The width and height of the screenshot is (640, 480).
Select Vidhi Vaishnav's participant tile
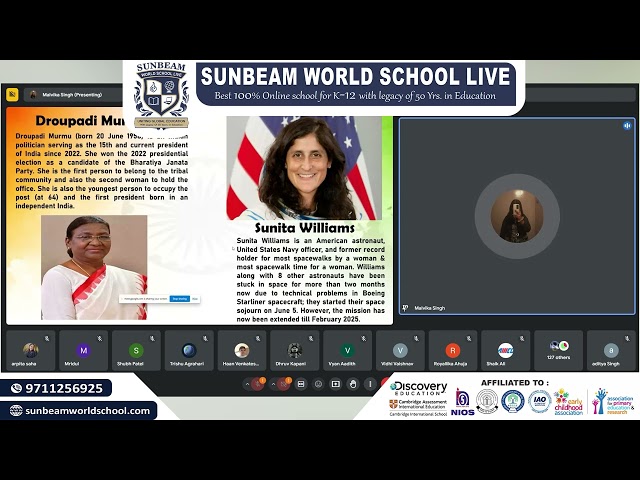(x=400, y=351)
